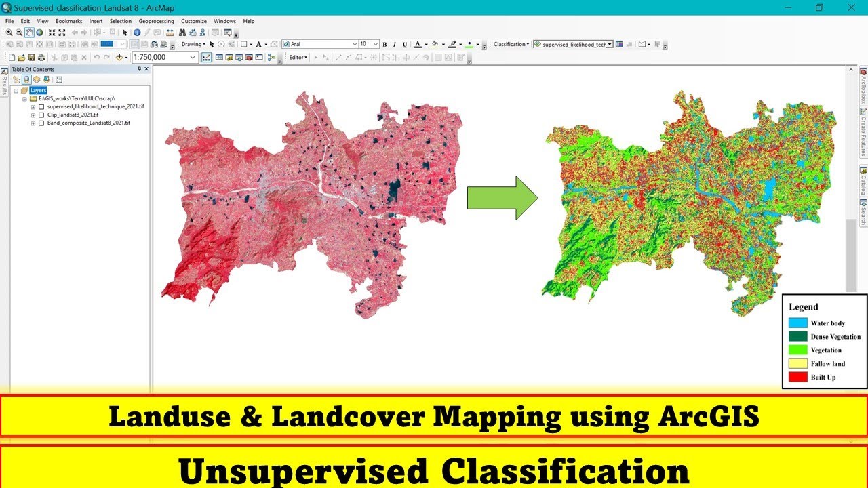Pin the Table Of Contents panel
The height and width of the screenshot is (488, 868).
pyautogui.click(x=139, y=69)
